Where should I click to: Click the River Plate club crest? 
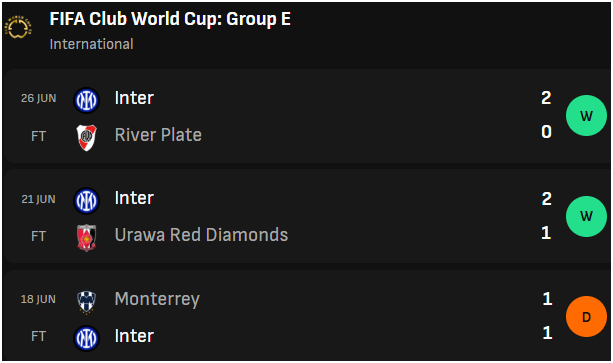coord(86,138)
